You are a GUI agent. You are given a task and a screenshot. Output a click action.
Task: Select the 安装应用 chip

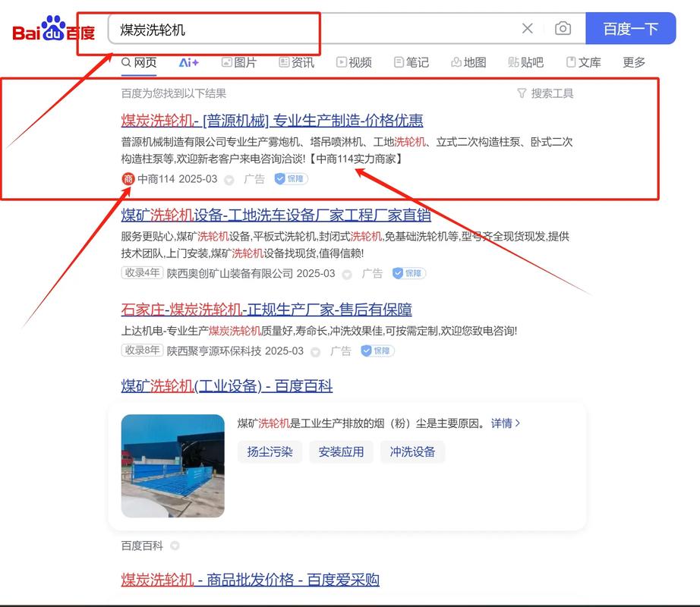point(341,451)
